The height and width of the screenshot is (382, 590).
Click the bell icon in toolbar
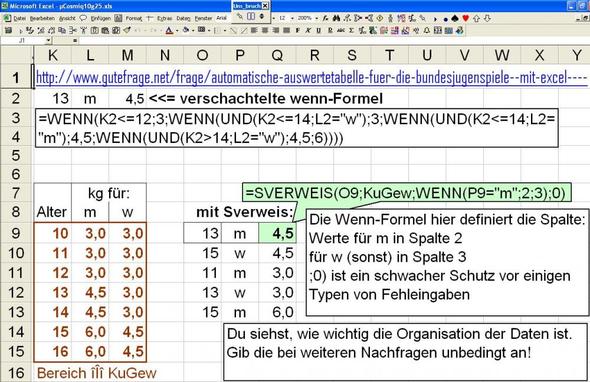pyautogui.click(x=427, y=30)
